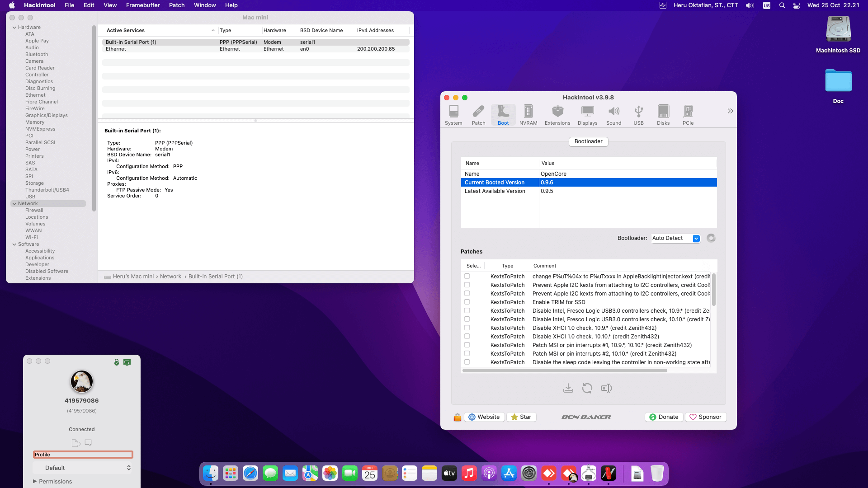
Task: Click the download/import patches icon
Action: coord(568,388)
